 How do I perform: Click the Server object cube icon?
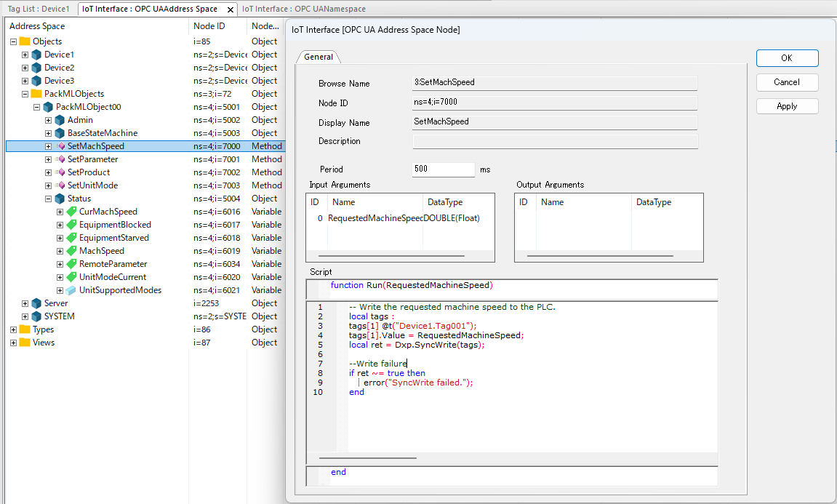[x=36, y=303]
